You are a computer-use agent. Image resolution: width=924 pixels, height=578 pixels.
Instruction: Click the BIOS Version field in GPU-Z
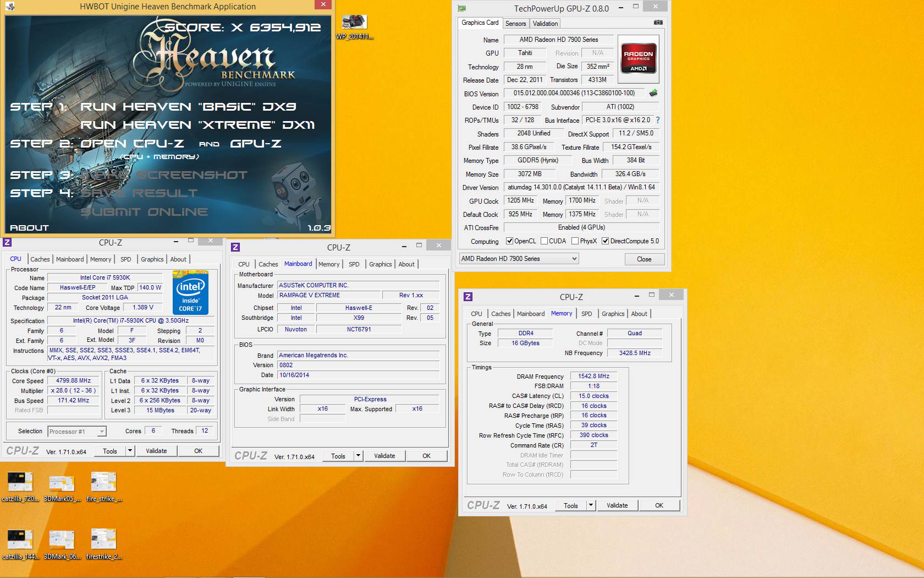pos(574,94)
